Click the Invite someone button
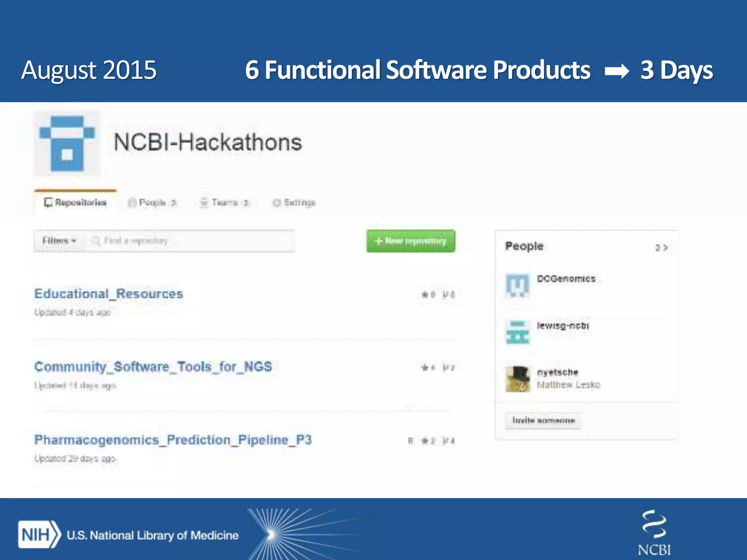Image resolution: width=747 pixels, height=560 pixels. click(x=543, y=420)
